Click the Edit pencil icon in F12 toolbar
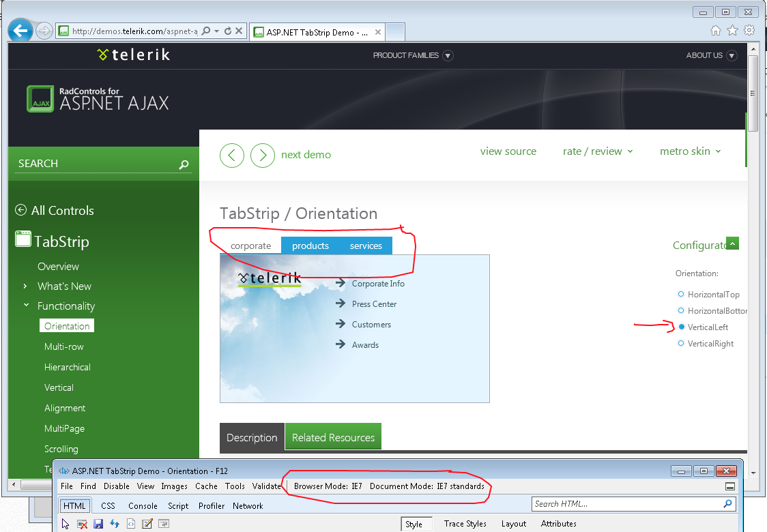The width and height of the screenshot is (767, 532). [x=147, y=524]
